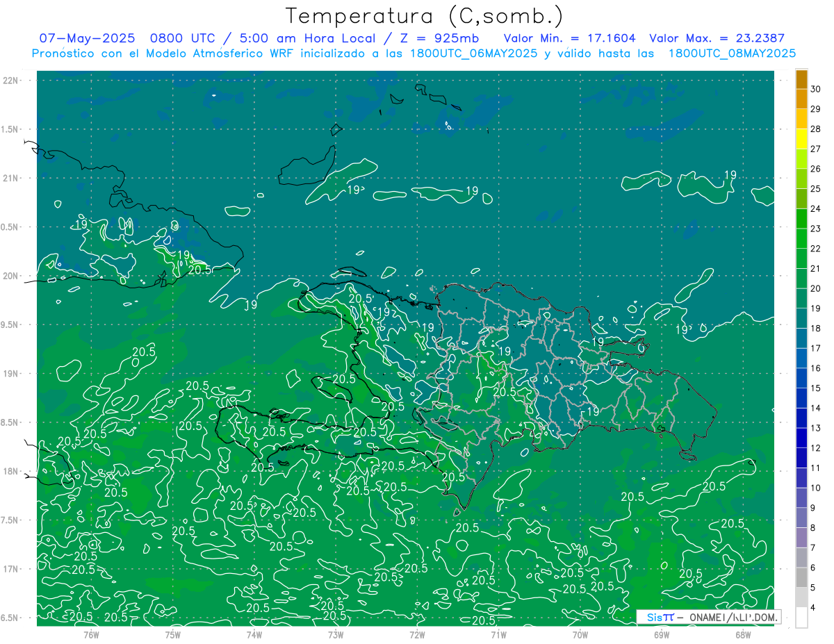
Task: Click the "6.5N" latitude axis label
Action: [x=10, y=618]
